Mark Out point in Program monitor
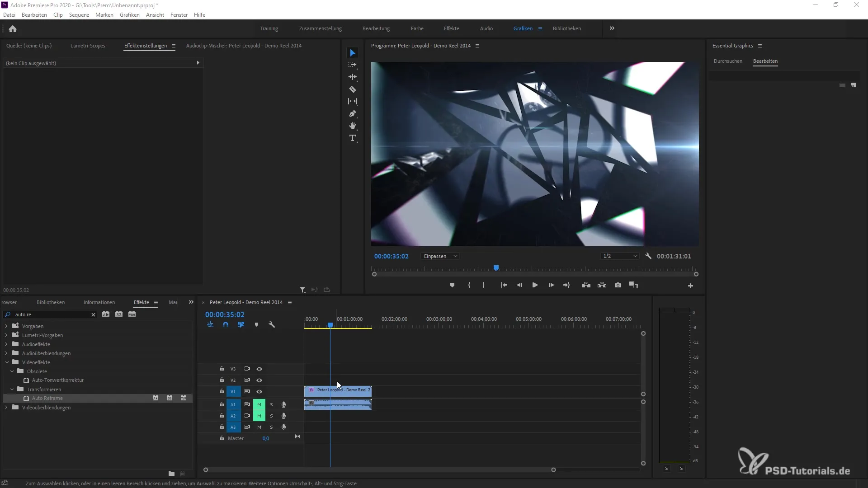 (x=483, y=285)
